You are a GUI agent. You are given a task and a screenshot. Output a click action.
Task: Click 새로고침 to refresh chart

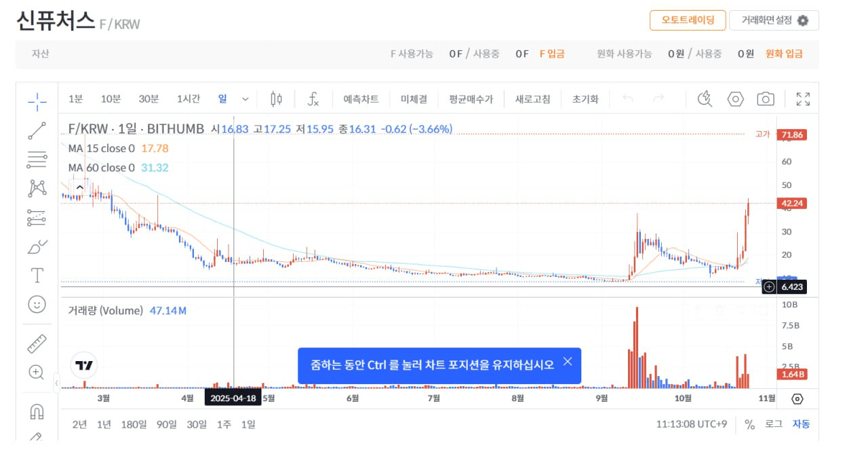point(532,99)
